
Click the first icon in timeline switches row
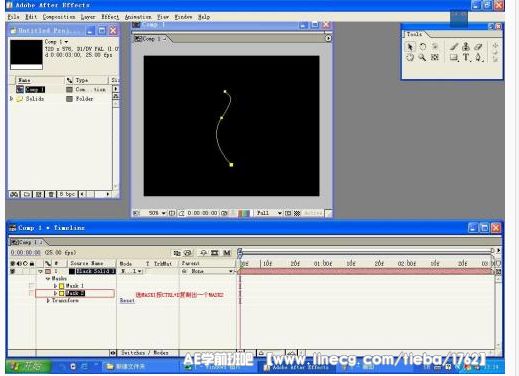coord(177,253)
